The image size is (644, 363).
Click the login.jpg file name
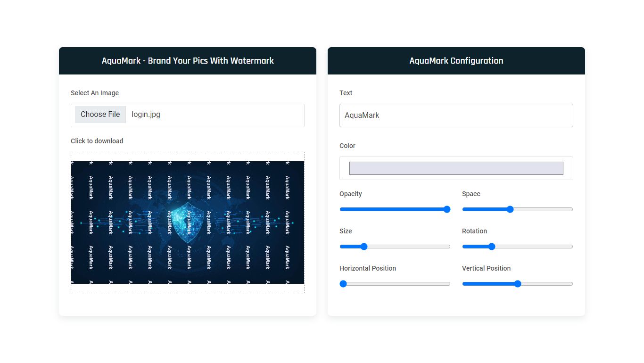[x=146, y=115]
